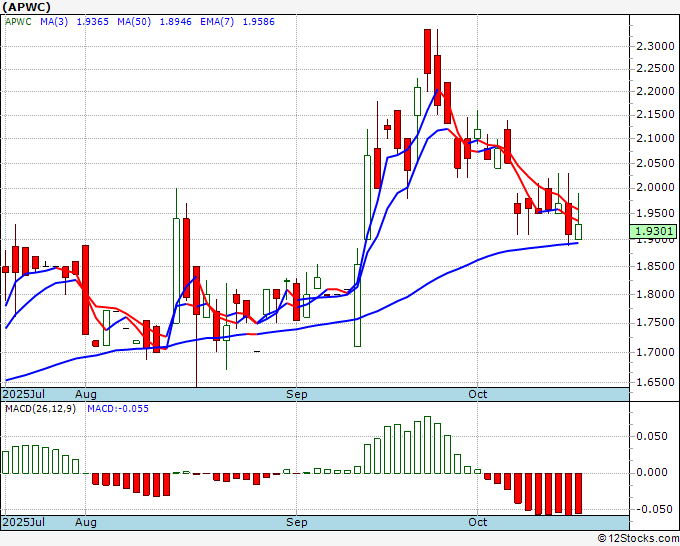Click the MA(3) value 1.9365
The image size is (680, 546).
click(92, 22)
